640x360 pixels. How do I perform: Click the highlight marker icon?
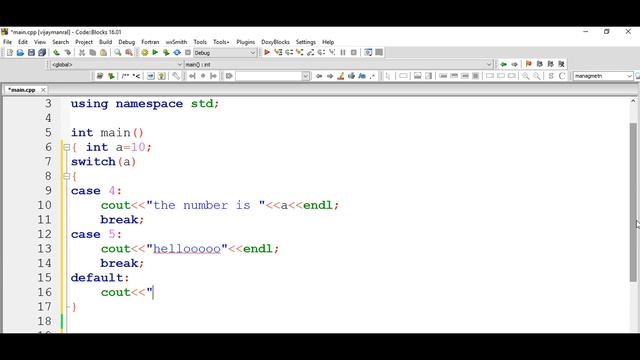340,76
